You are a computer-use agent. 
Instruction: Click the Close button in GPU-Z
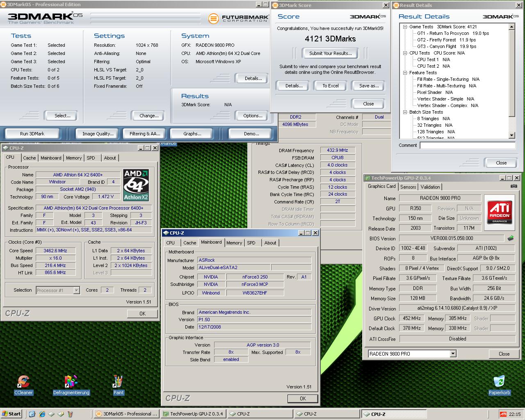[x=504, y=354]
